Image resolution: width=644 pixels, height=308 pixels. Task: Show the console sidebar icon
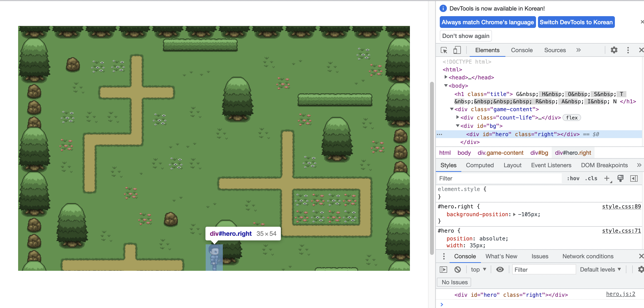[x=443, y=270]
